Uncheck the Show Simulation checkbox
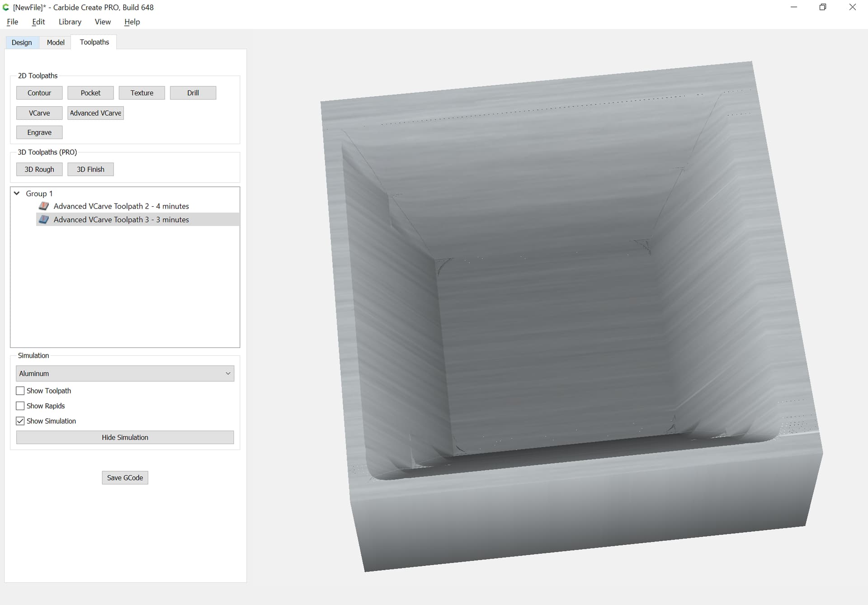The image size is (868, 605). (20, 421)
